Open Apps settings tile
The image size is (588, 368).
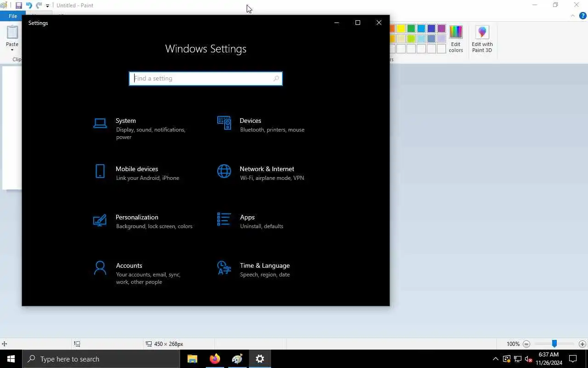point(268,221)
